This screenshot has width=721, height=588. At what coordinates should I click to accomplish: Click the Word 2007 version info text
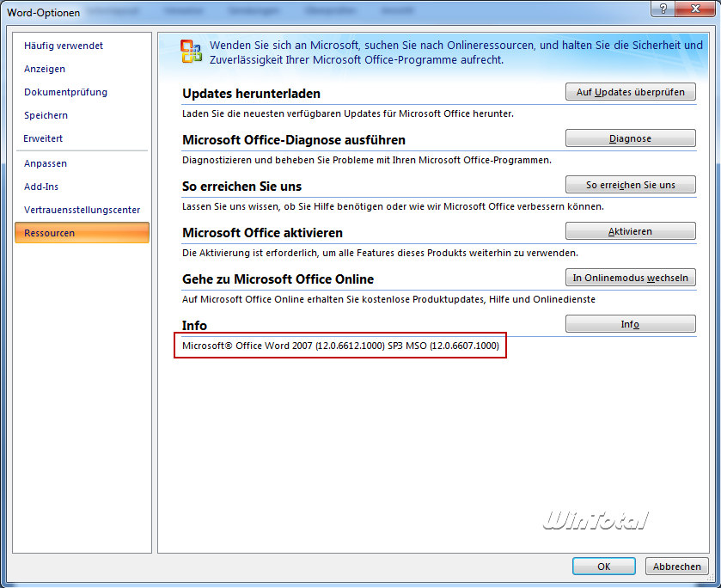click(340, 346)
